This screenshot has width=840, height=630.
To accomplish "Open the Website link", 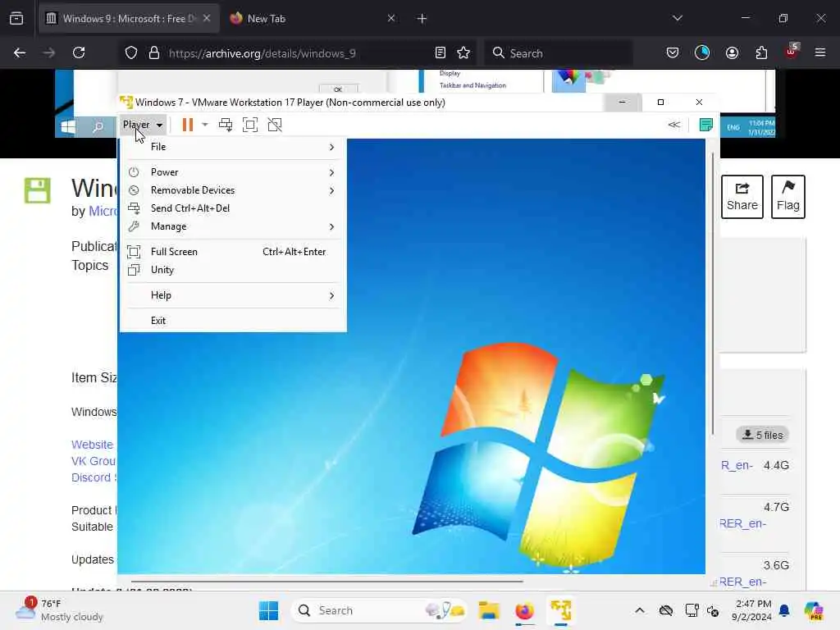I will point(92,445).
